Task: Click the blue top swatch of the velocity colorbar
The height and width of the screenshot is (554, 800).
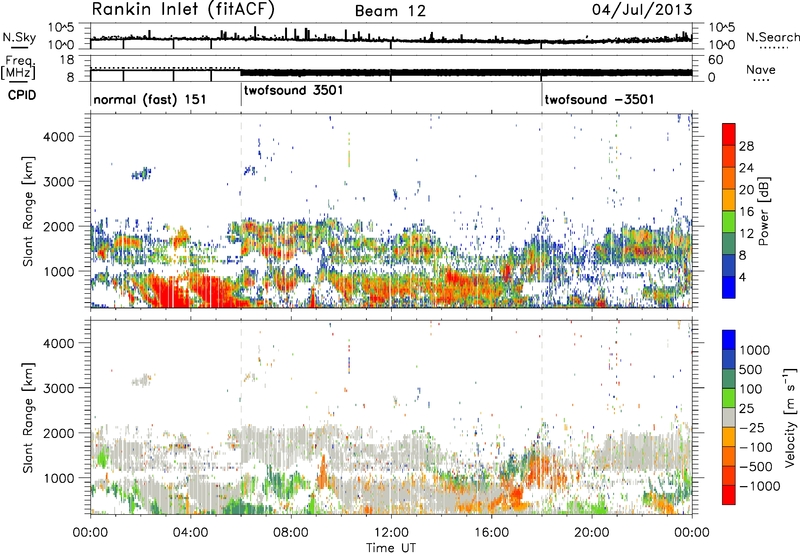Action: tap(729, 340)
